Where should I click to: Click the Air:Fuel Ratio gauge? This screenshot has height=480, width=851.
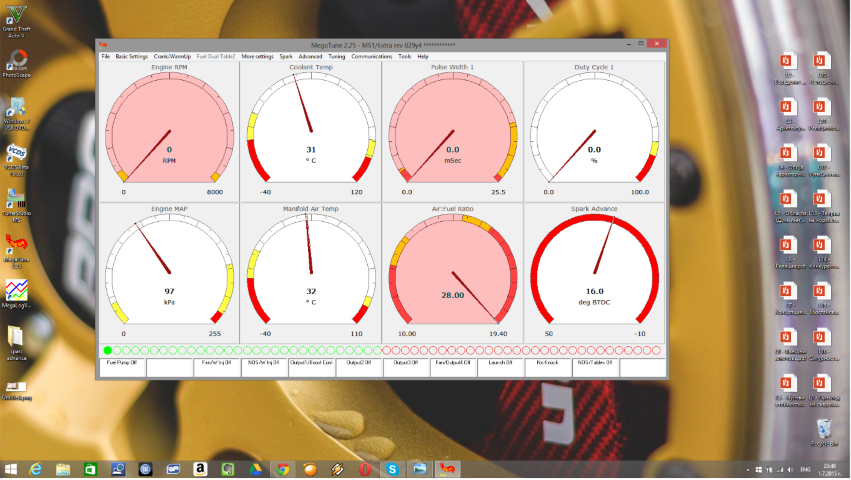[x=452, y=272]
